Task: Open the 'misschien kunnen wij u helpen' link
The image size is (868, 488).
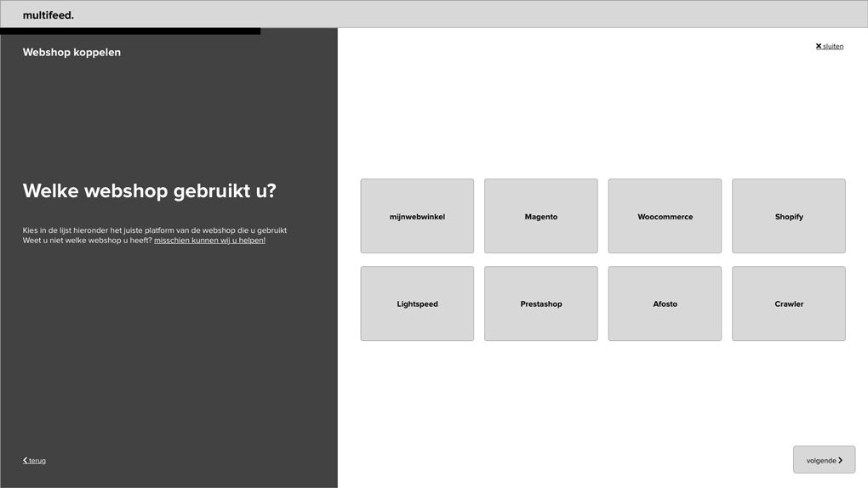Action: click(210, 241)
